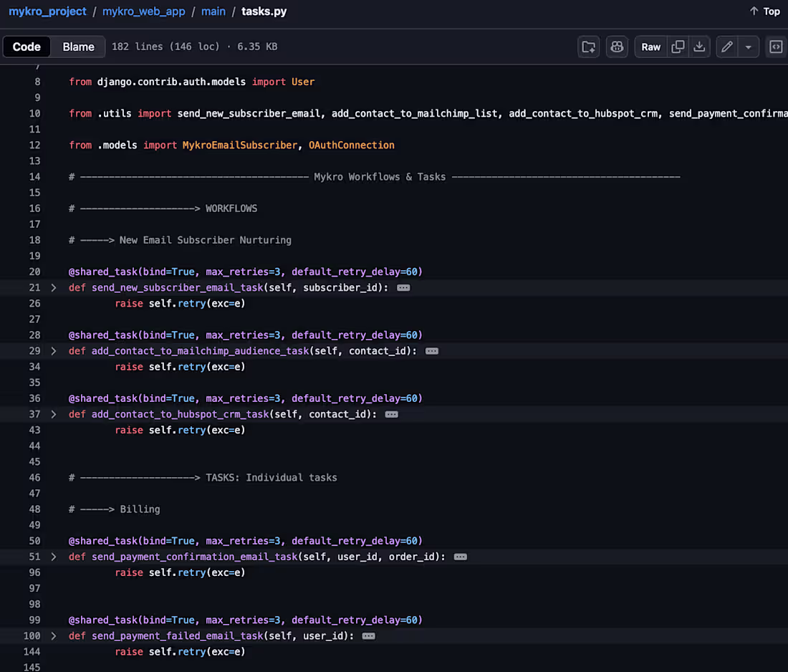Image resolution: width=788 pixels, height=672 pixels.
Task: Jump back to Top of page
Action: (x=764, y=11)
